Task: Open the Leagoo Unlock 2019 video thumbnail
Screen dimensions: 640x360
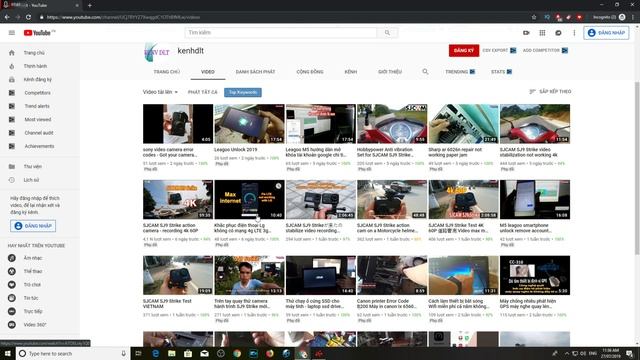Action: 249,124
